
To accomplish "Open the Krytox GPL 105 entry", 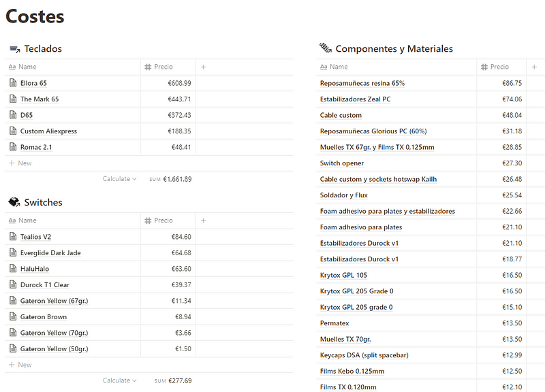I will click(343, 275).
